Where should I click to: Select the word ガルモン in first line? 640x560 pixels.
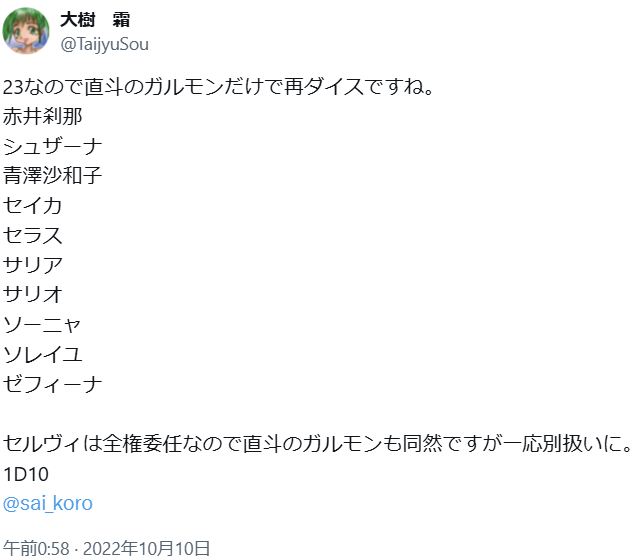point(184,87)
